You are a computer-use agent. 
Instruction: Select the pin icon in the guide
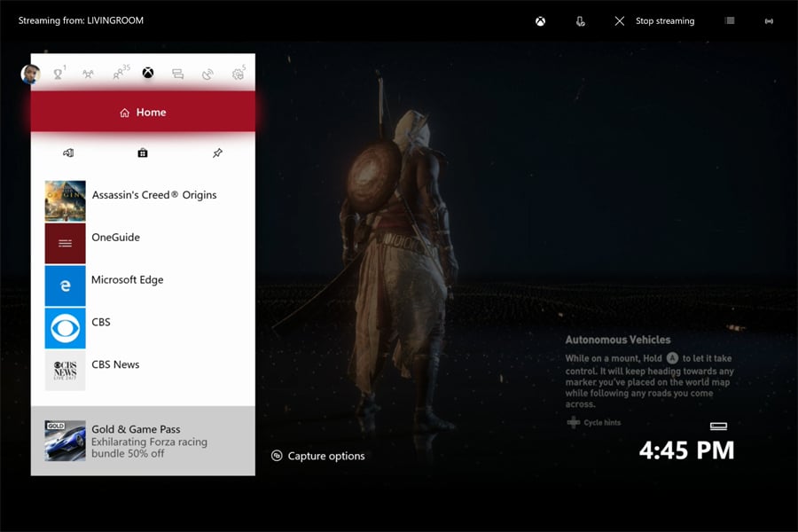click(x=217, y=153)
